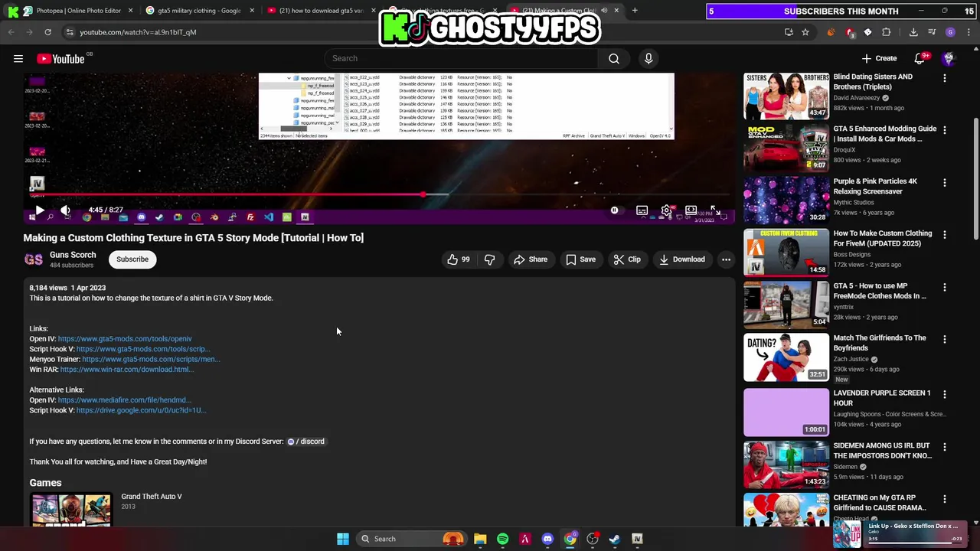980x551 pixels.
Task: Open the Script Hook V gta5-mods link
Action: tap(143, 349)
